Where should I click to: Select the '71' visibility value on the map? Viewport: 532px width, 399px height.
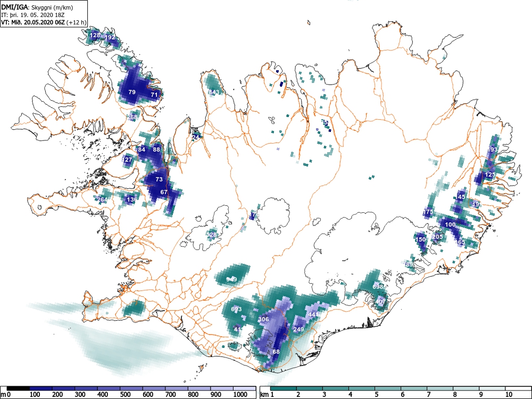[154, 95]
